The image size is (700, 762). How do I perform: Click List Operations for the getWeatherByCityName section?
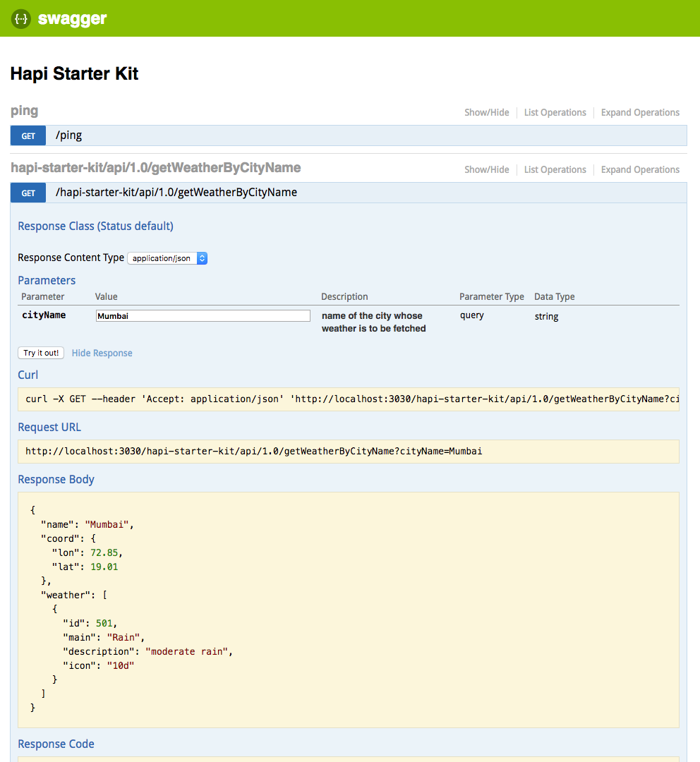pyautogui.click(x=555, y=169)
